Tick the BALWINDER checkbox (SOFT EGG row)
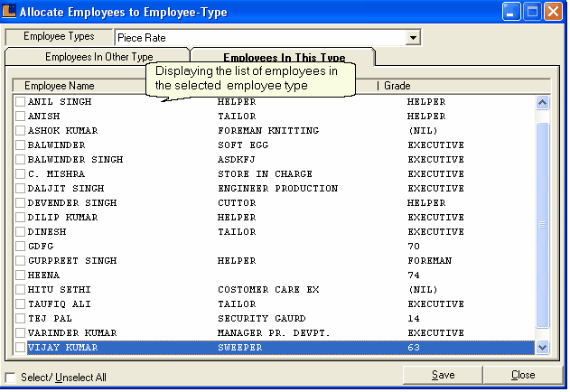The width and height of the screenshot is (570, 392). pos(21,145)
